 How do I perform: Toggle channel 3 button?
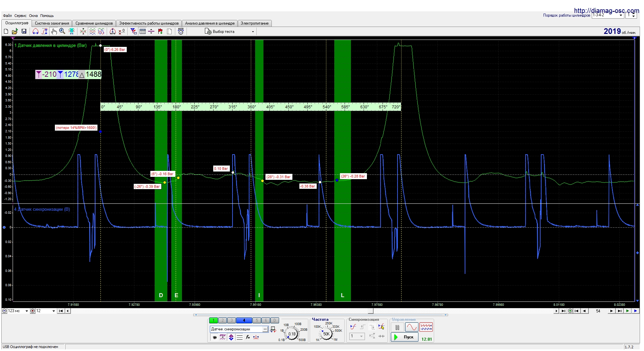(x=232, y=320)
